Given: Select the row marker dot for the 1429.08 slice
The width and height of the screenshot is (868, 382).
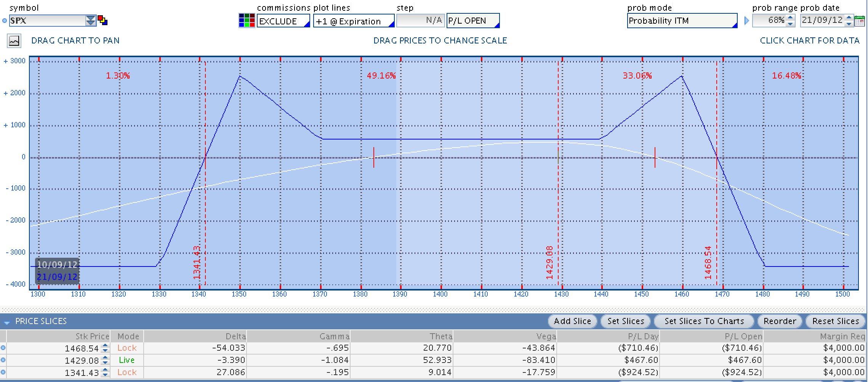Looking at the screenshot, I should (x=3, y=360).
